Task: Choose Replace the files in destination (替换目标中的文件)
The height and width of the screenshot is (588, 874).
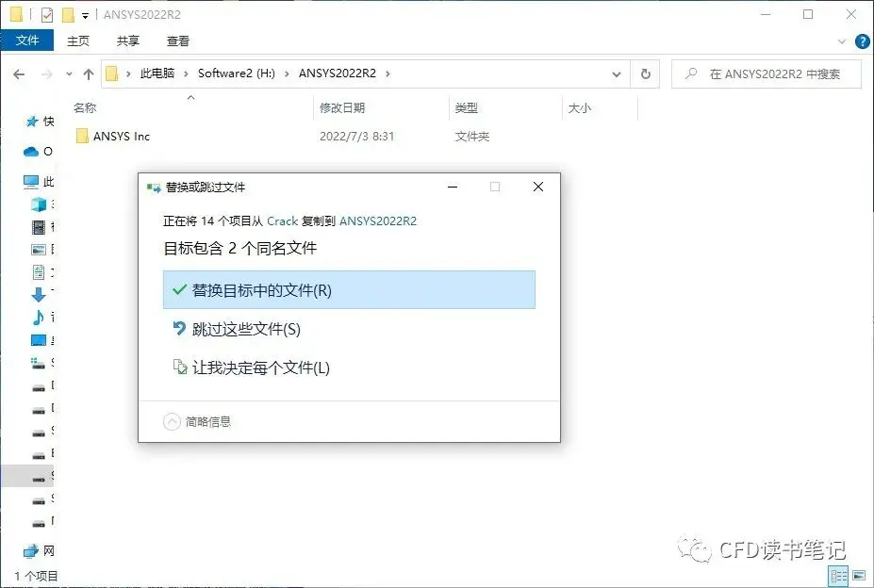Action: [349, 290]
